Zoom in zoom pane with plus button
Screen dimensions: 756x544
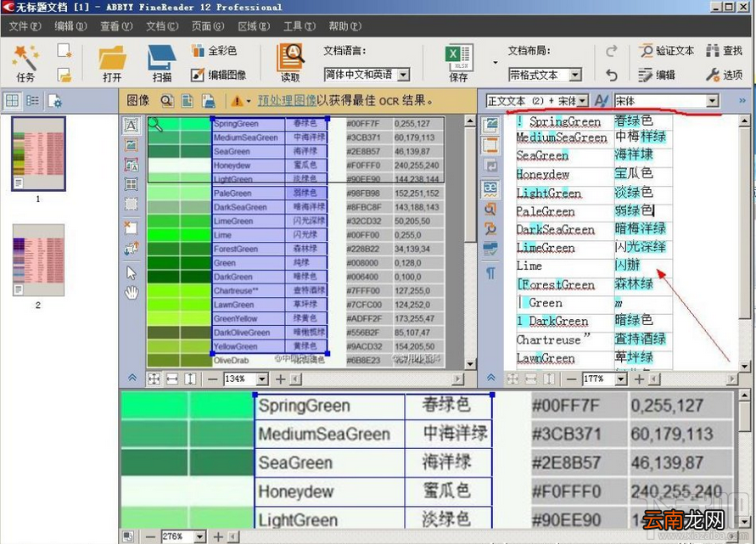coord(218,536)
